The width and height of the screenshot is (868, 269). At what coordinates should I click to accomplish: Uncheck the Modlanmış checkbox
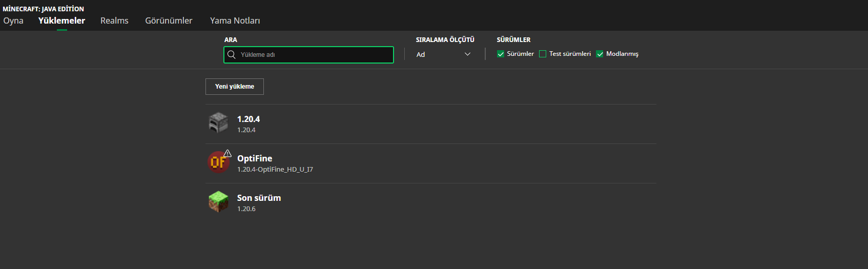pos(600,54)
